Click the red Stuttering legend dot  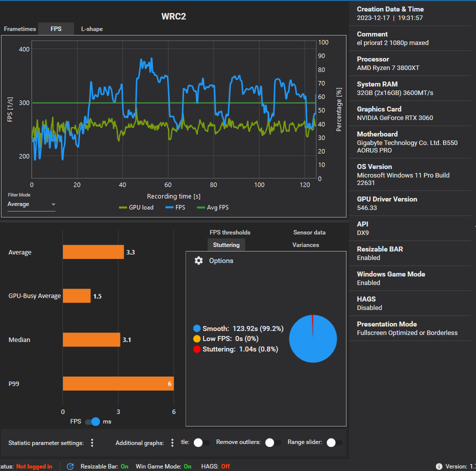coord(196,349)
